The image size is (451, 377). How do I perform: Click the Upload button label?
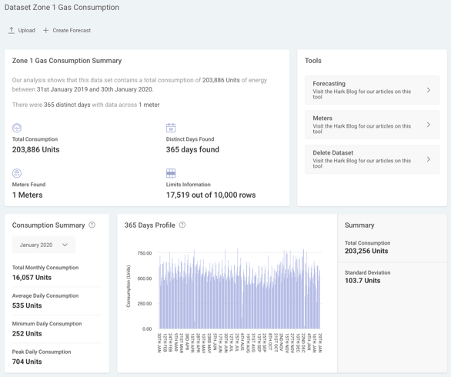pos(27,30)
